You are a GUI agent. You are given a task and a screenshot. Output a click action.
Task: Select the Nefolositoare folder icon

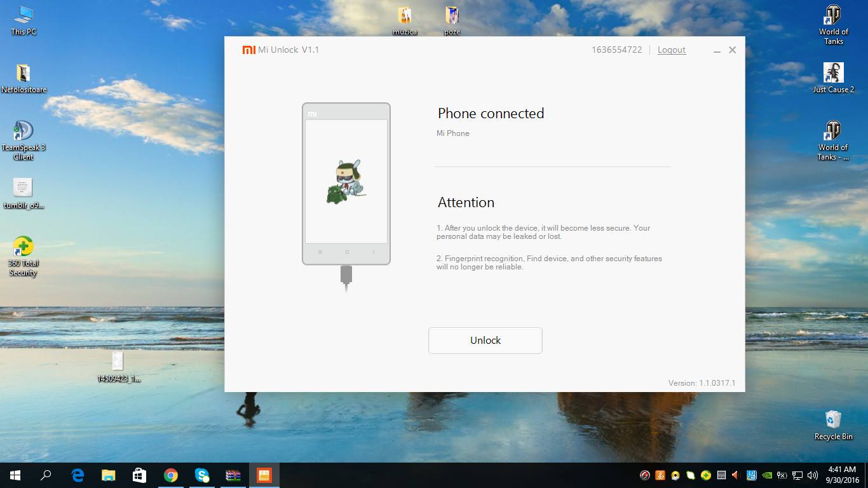(24, 79)
